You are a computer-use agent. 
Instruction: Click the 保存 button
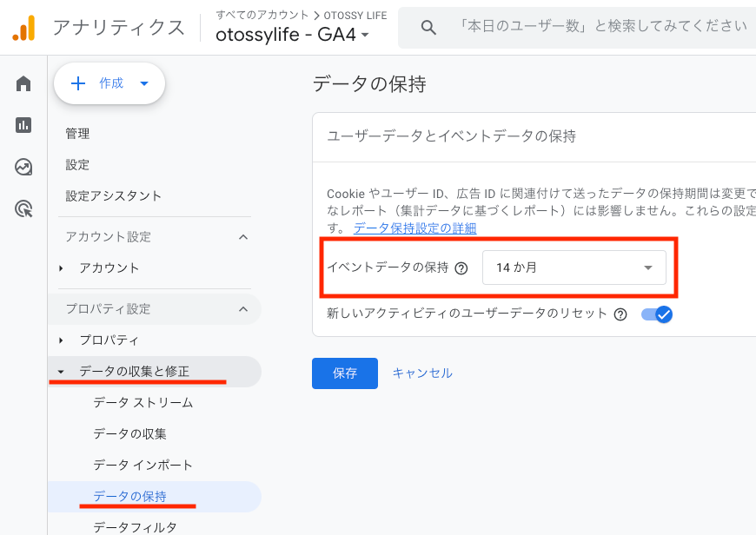click(x=345, y=373)
